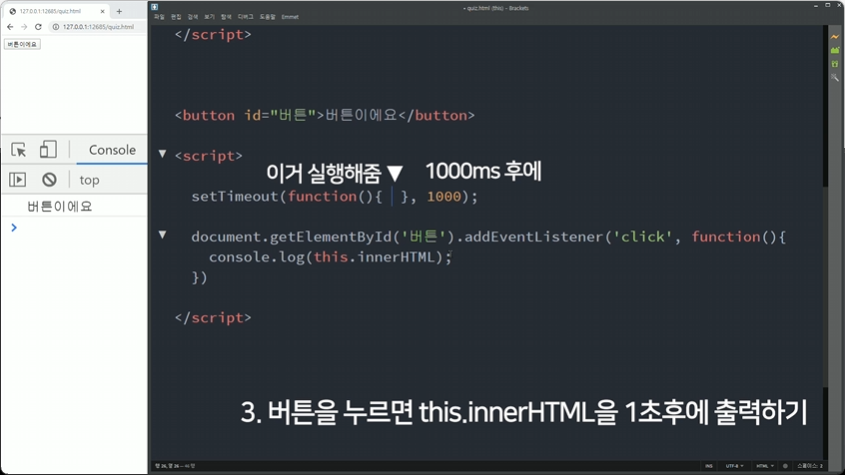Open the 탐색 (Navigate) menu in Brackets

click(226, 17)
